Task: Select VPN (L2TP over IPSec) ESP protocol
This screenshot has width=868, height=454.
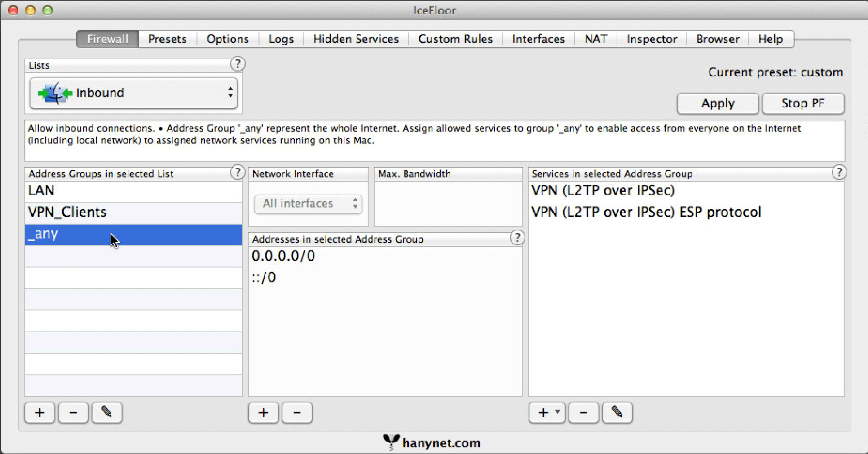Action: point(686,212)
